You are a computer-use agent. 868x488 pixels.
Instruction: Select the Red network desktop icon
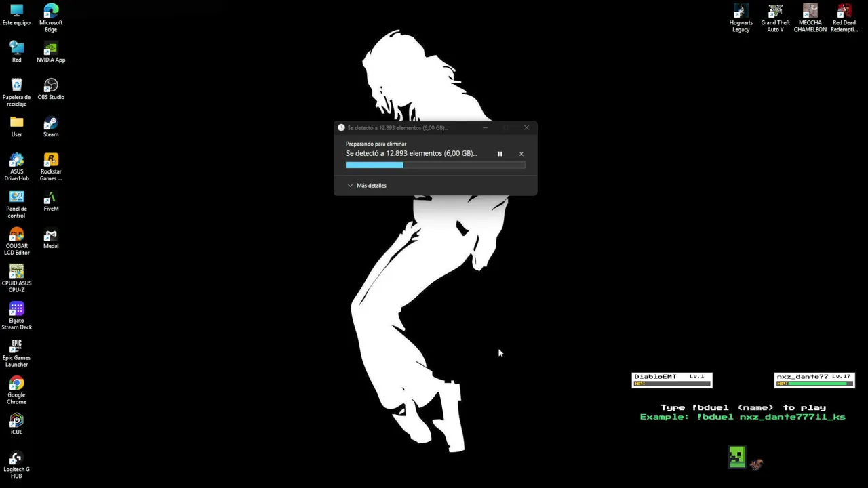coord(16,52)
